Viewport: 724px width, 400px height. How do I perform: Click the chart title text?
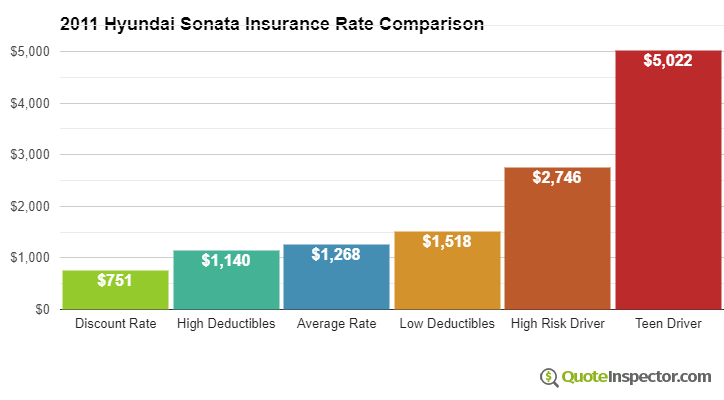[x=272, y=23]
